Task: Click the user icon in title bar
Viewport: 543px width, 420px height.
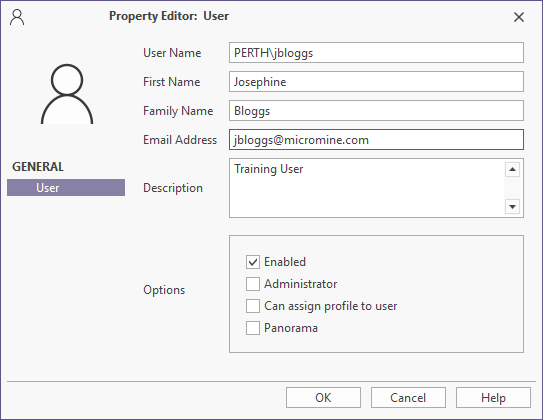Action: 17,17
